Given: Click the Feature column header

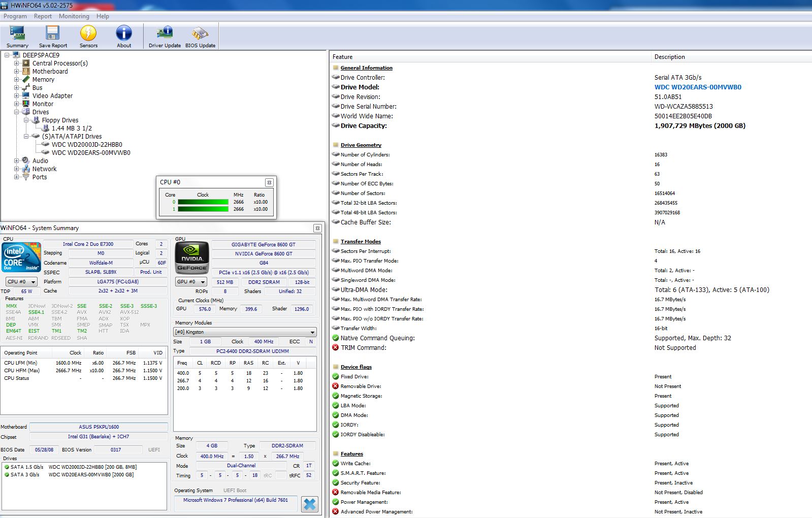Looking at the screenshot, I should pyautogui.click(x=490, y=57).
